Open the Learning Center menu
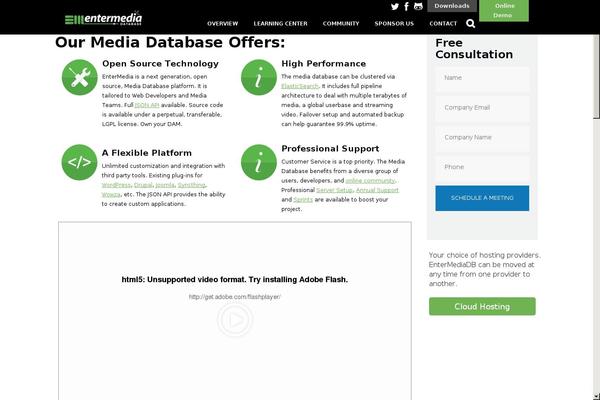The image size is (600, 400). pyautogui.click(x=280, y=24)
